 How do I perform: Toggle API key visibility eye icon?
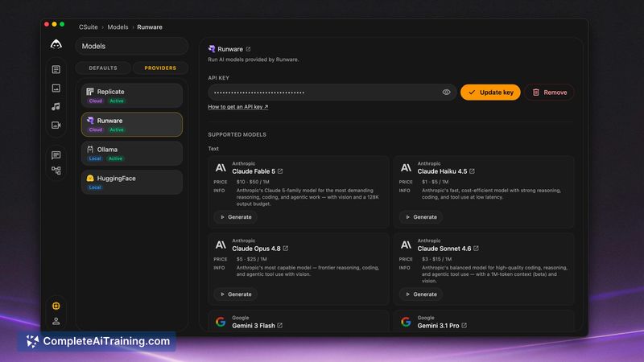(447, 92)
